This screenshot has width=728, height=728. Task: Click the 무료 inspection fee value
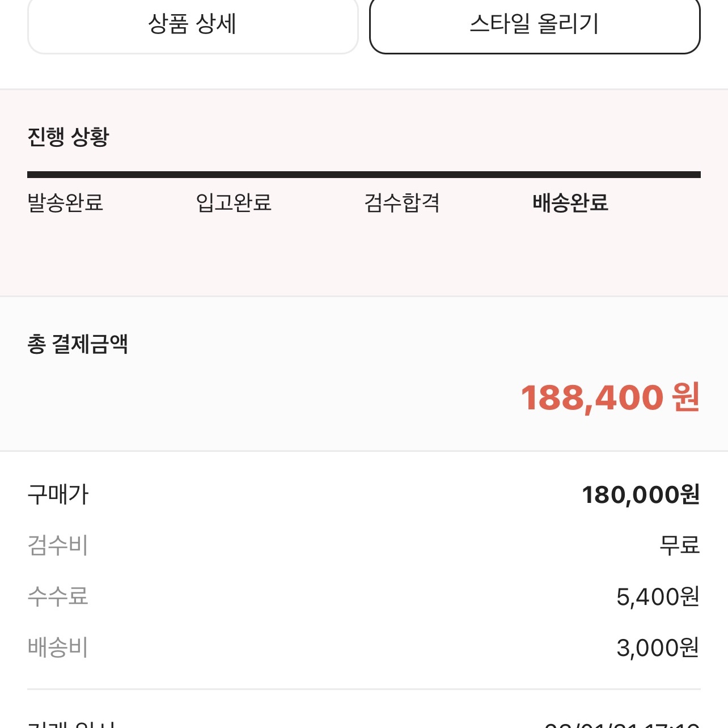tap(679, 545)
